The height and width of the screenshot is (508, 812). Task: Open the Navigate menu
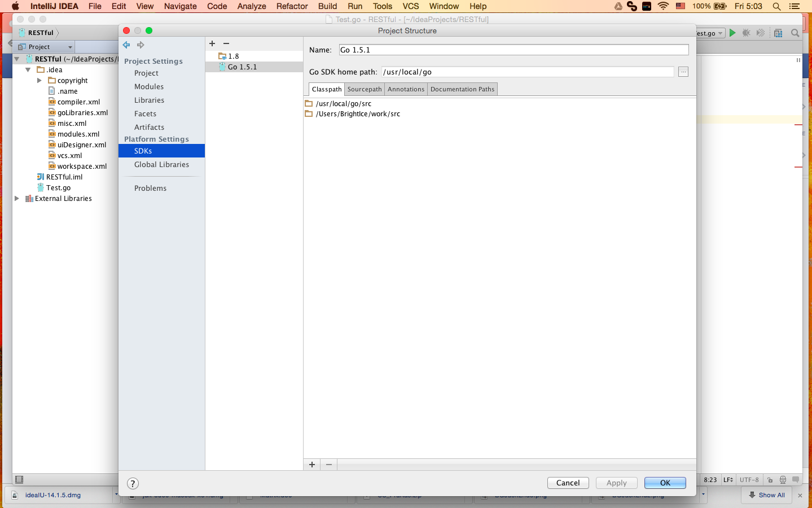point(181,6)
